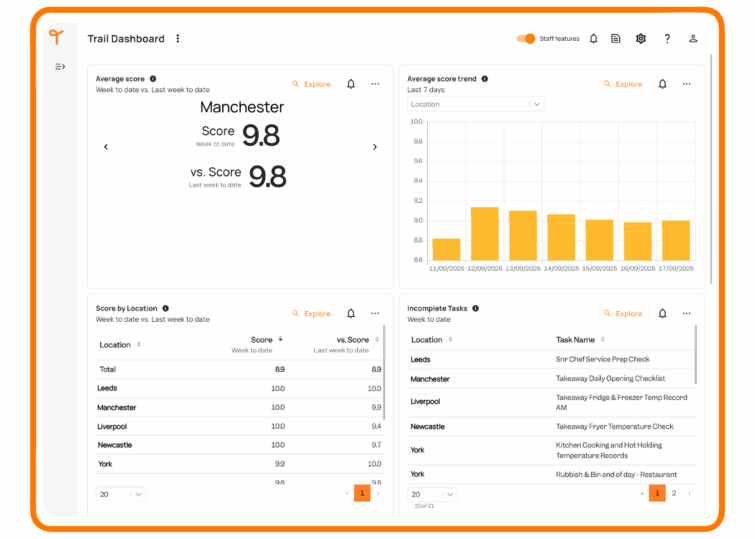Open the reports document icon in header

pos(616,39)
